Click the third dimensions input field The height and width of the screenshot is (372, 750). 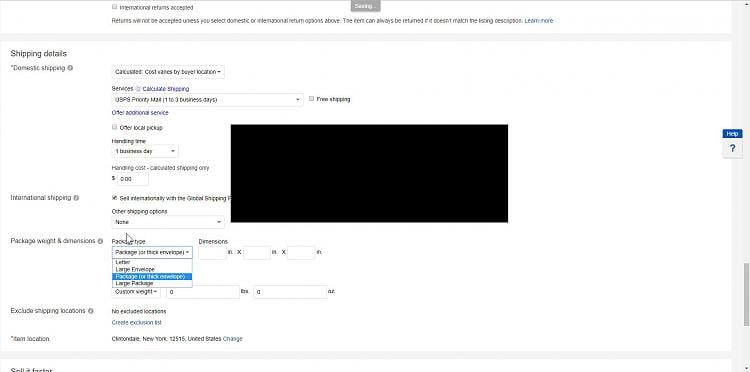coord(301,252)
